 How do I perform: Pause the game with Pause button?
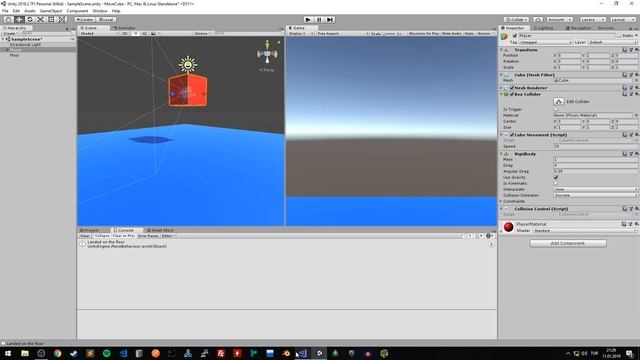pyautogui.click(x=319, y=20)
